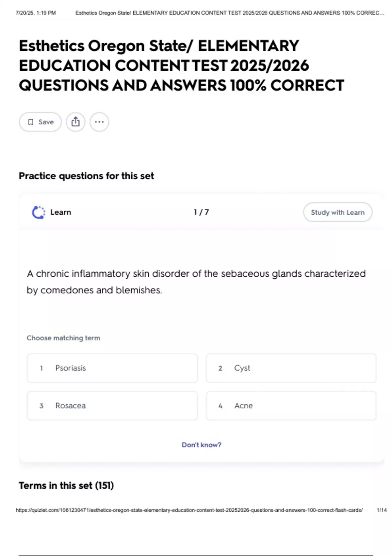The width and height of the screenshot is (392, 556).
Task: Click the number 4 beside Acne
Action: click(220, 406)
